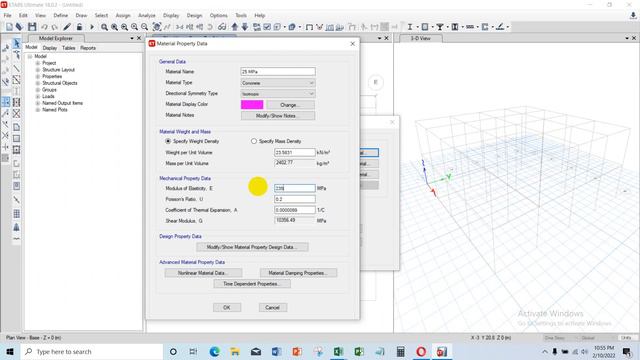
Task: Open the 3-D View pane dropdown arrow
Action: [x=627, y=38]
